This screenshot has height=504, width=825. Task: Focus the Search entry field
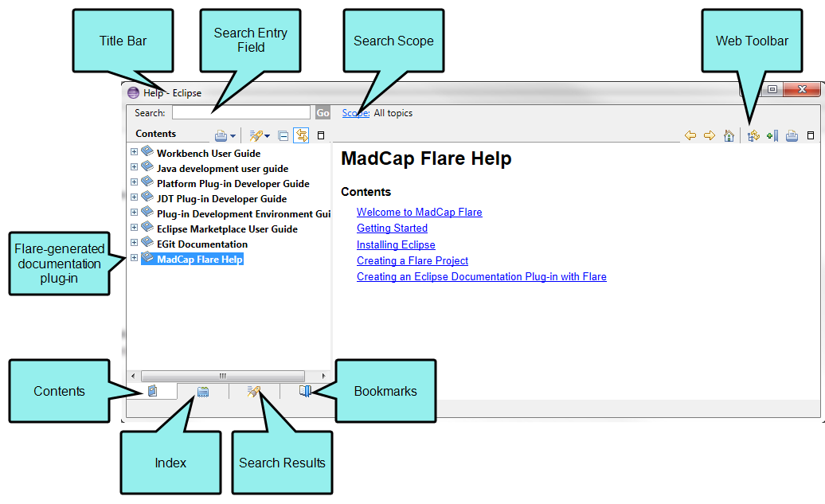click(241, 112)
